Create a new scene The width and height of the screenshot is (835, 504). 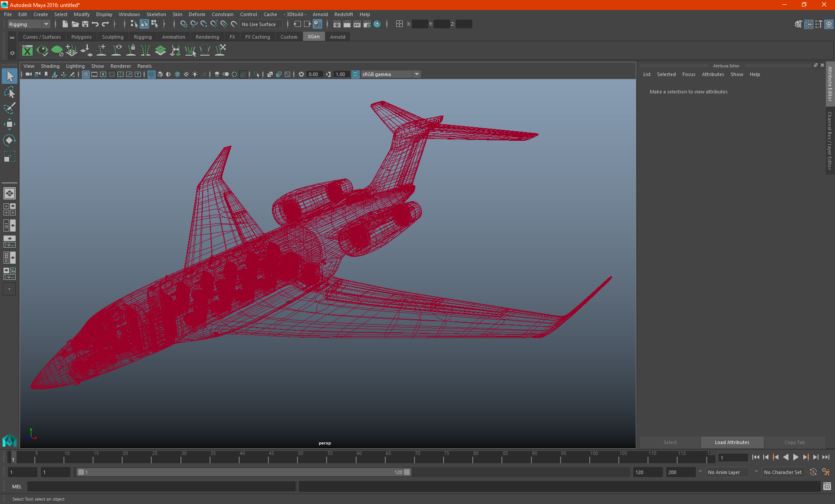[65, 24]
